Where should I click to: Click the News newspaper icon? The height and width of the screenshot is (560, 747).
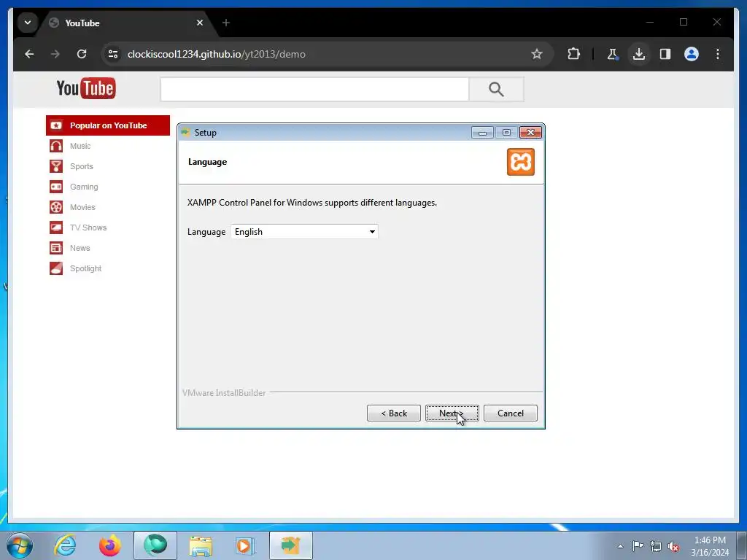[56, 248]
